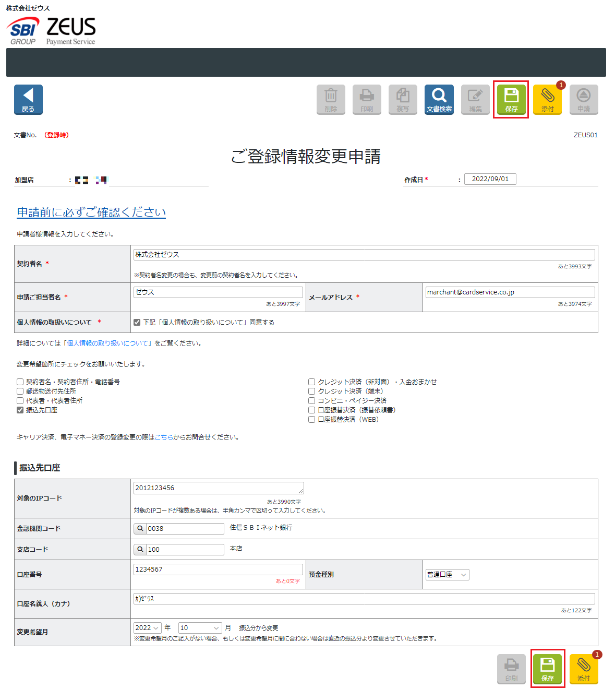Toggle the 個人情報の取扱い consent checkbox
This screenshot has height=700, width=615.
pos(137,323)
